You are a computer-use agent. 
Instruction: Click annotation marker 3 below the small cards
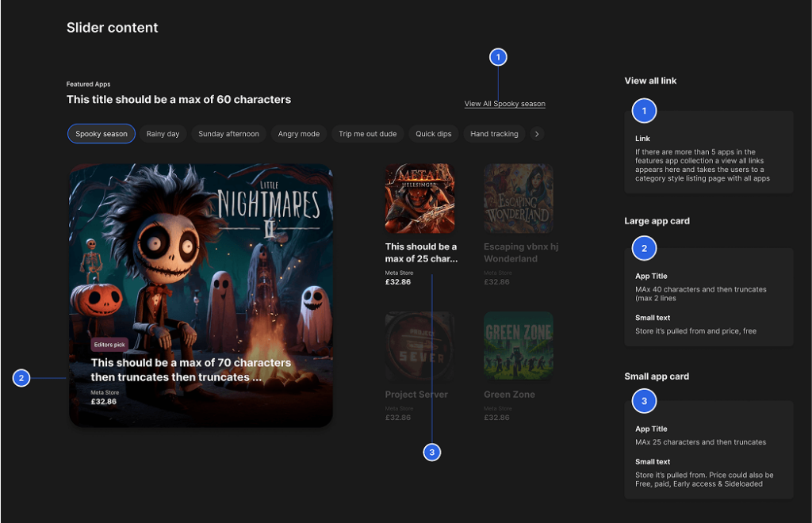pos(431,452)
